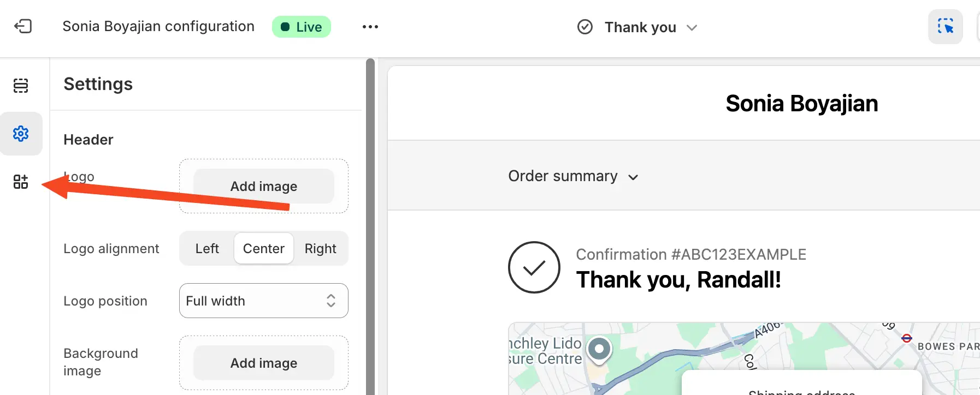
Task: Click the green Live status badge
Action: [301, 27]
